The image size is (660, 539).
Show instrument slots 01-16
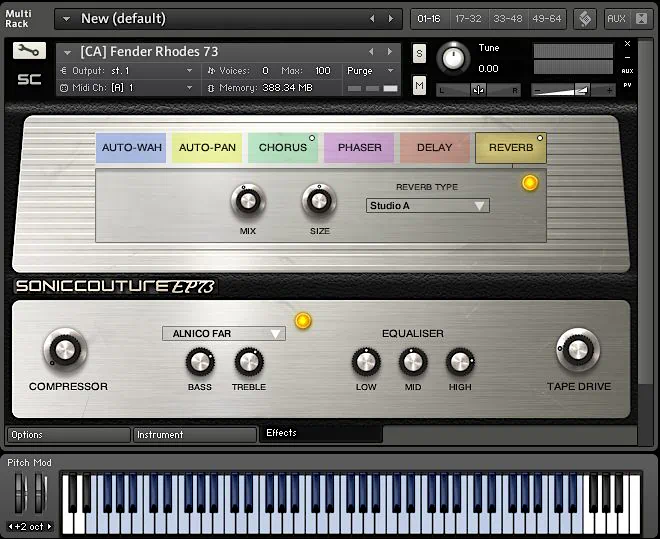coord(429,19)
